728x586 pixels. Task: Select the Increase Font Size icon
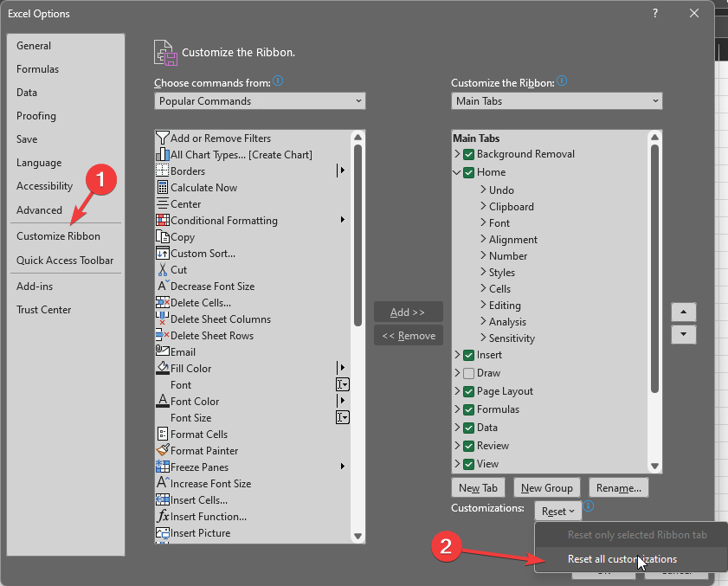[163, 482]
